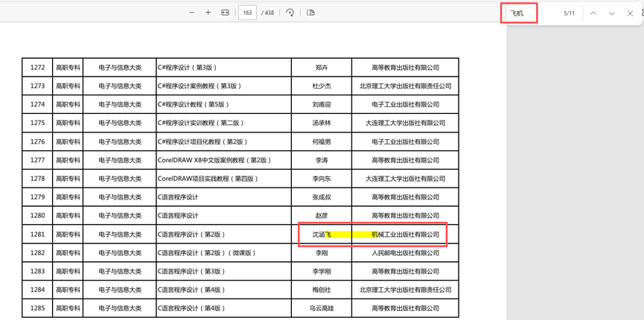Select row number 1272 in the table

point(37,68)
